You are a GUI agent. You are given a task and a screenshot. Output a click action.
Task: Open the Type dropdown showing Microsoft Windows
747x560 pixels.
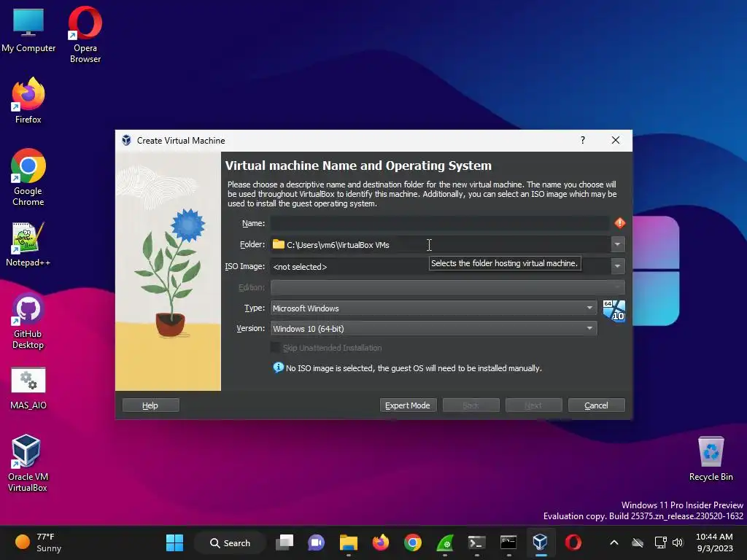coord(433,308)
